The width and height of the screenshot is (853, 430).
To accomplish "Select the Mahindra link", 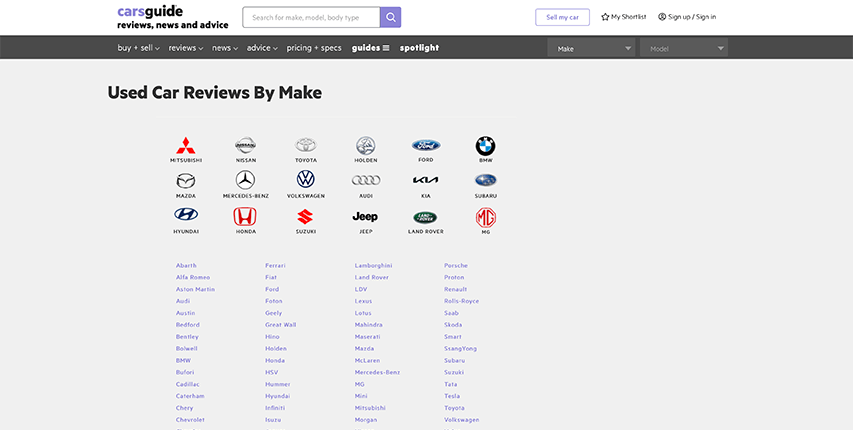I will [x=368, y=325].
